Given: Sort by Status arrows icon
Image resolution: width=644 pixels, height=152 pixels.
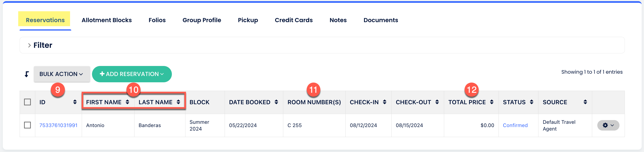Looking at the screenshot, I should click(x=531, y=102).
